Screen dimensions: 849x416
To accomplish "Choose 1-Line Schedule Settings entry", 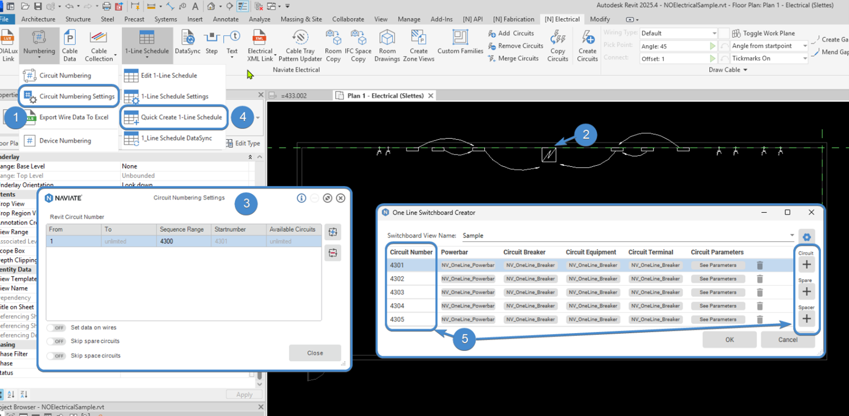I will pyautogui.click(x=166, y=96).
